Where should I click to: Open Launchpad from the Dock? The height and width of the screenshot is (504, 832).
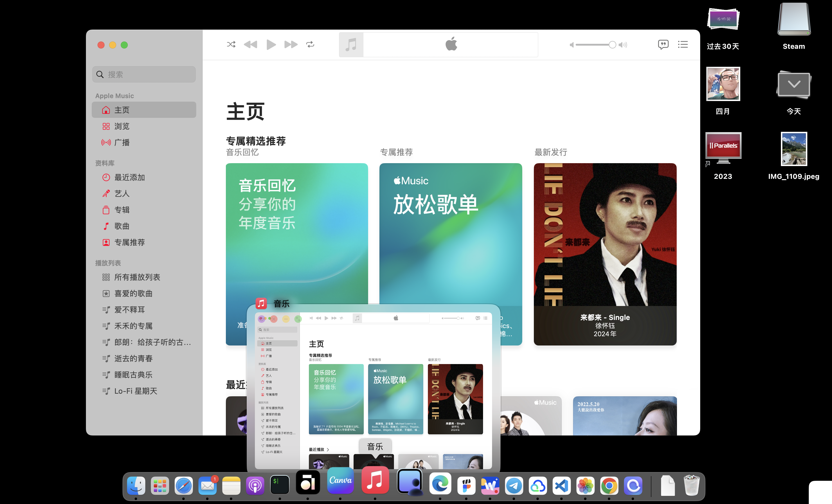pyautogui.click(x=160, y=486)
